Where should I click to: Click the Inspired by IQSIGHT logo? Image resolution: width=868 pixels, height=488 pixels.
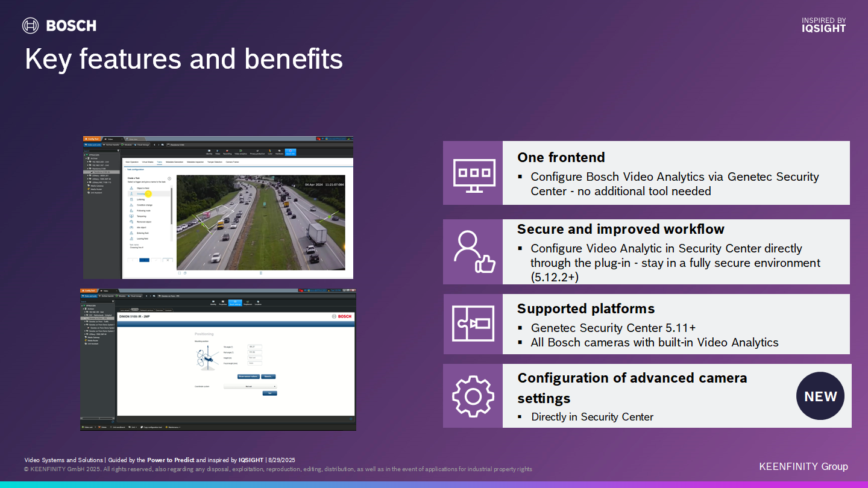click(x=823, y=25)
